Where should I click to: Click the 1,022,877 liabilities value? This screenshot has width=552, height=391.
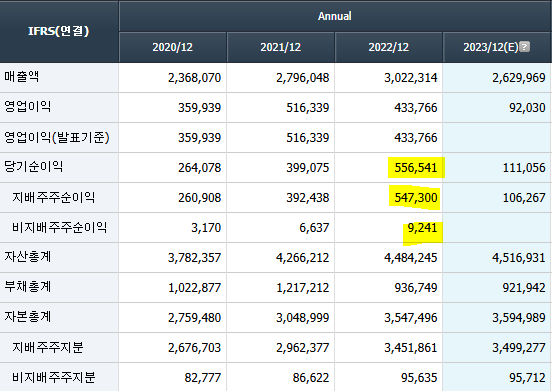point(194,288)
